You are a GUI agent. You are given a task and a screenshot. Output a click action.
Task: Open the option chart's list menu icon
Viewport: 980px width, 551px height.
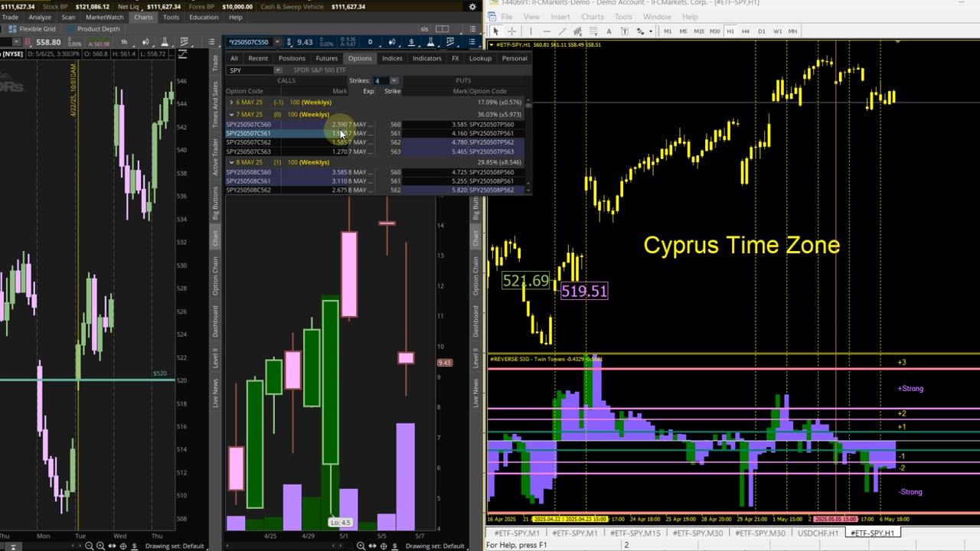pos(472,42)
